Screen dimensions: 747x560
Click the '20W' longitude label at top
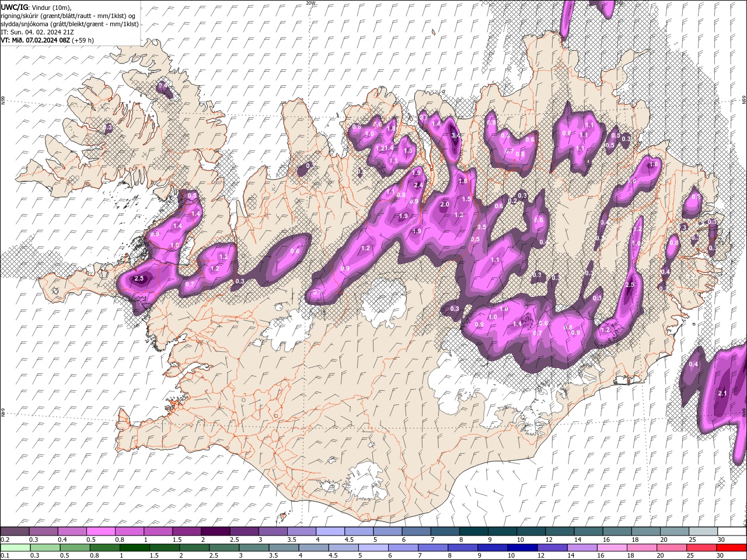pyautogui.click(x=310, y=3)
